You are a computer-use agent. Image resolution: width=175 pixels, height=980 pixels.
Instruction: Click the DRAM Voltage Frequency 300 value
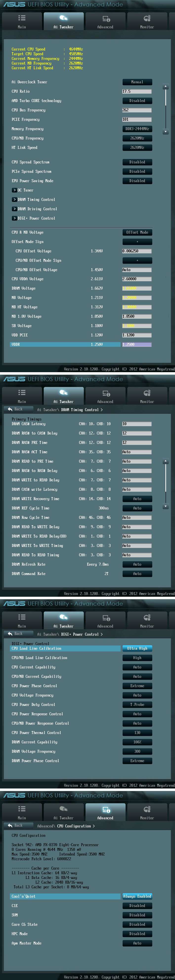[x=137, y=751]
